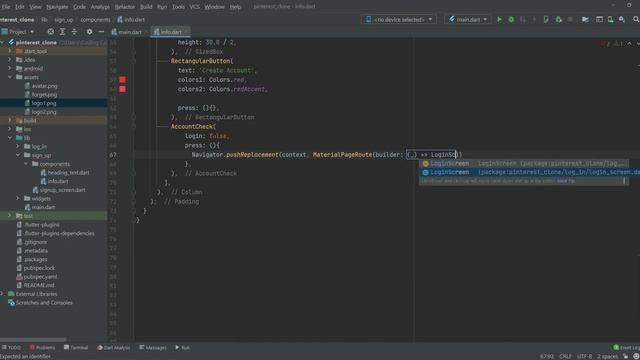Open the Refactor menu
Viewport: 640px width, 360px height.
pyautogui.click(x=124, y=7)
